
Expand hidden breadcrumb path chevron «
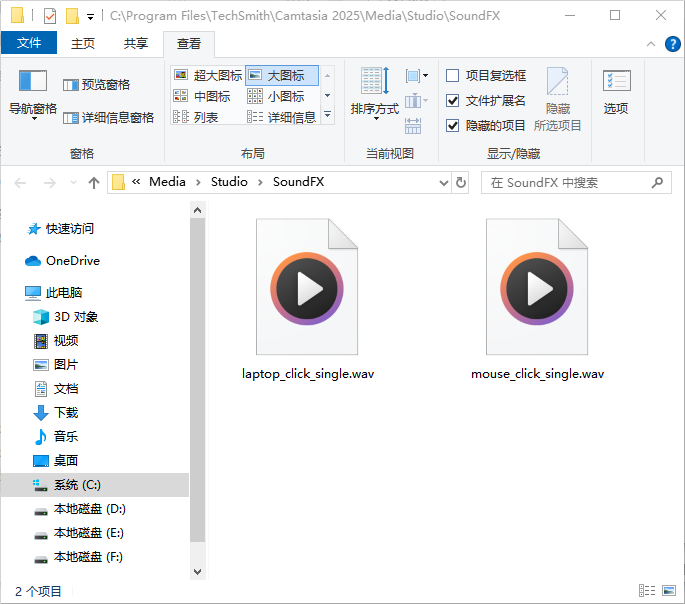tap(136, 182)
